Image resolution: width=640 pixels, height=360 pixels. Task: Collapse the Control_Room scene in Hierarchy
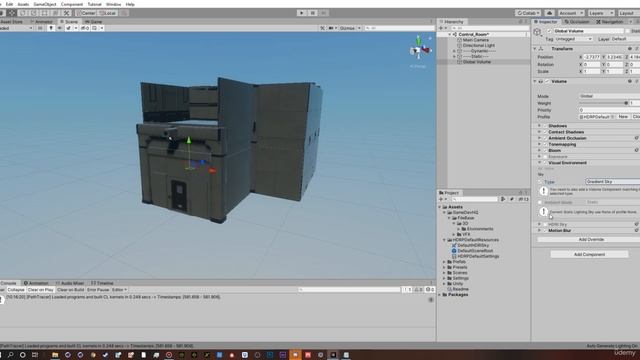(450, 35)
